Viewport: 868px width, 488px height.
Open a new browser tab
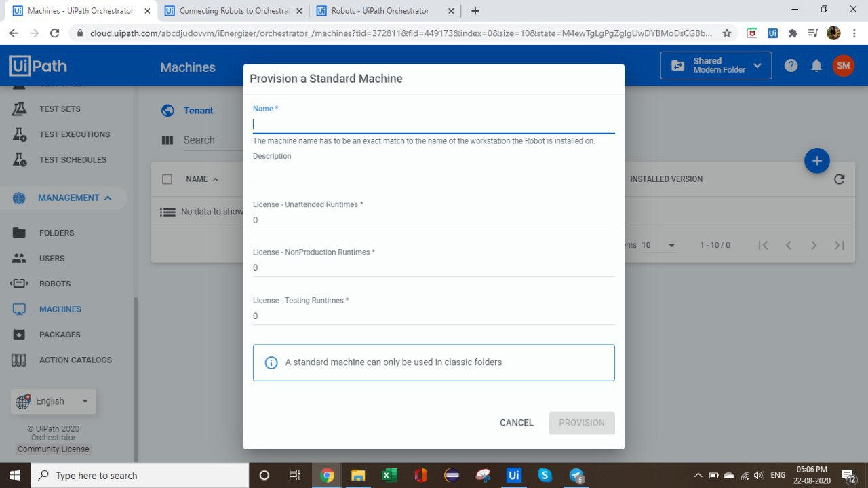pyautogui.click(x=475, y=11)
